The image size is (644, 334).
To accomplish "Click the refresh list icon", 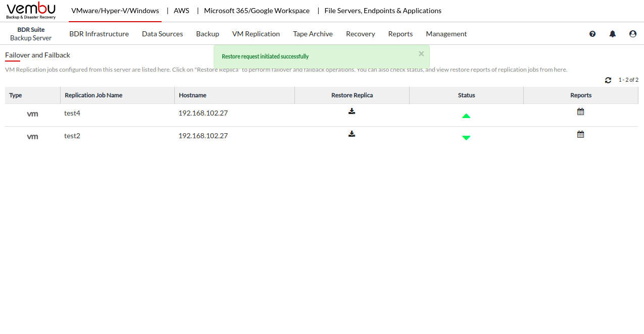I will 608,80.
